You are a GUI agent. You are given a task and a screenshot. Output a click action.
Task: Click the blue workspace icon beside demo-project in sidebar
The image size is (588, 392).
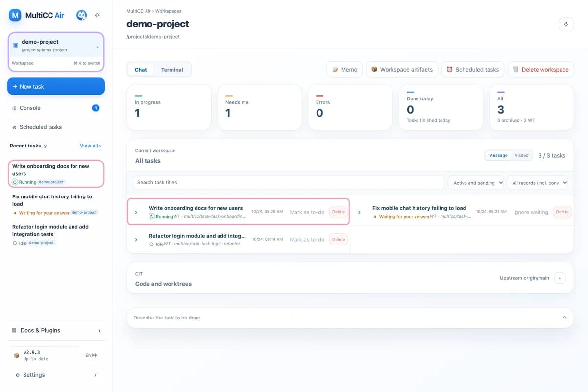tap(15, 45)
